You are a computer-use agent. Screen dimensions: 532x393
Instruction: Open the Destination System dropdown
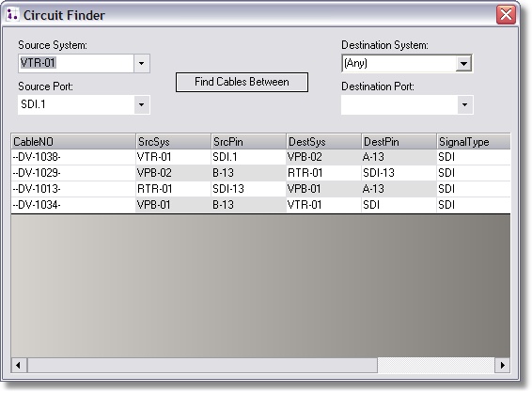click(x=463, y=63)
